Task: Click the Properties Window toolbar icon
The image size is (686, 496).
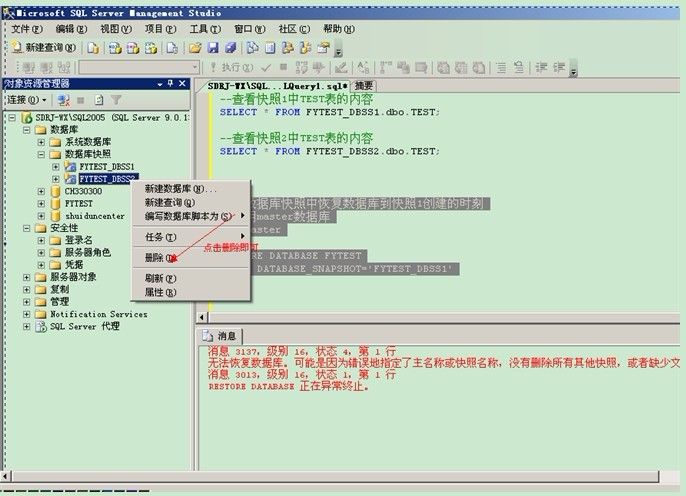Action: (x=323, y=48)
